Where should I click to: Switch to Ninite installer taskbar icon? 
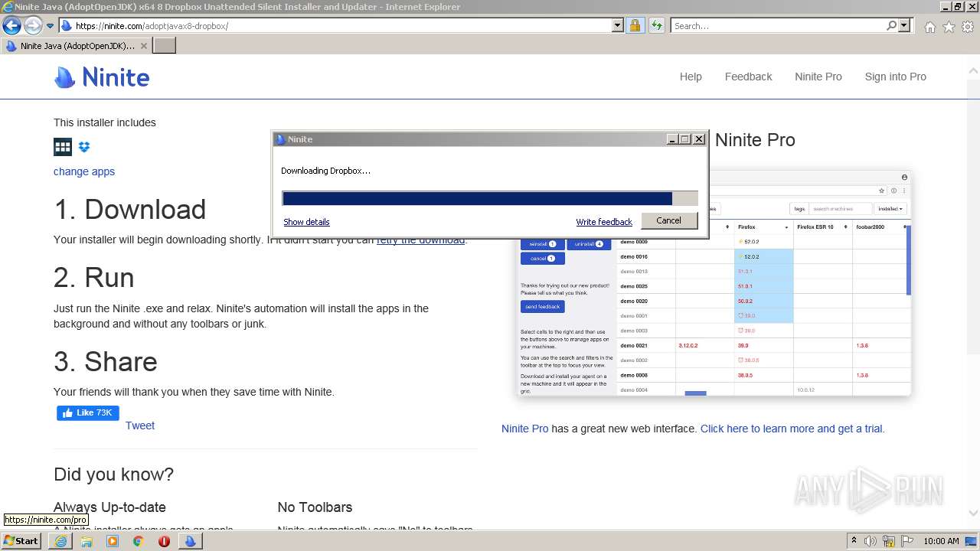[x=190, y=541]
